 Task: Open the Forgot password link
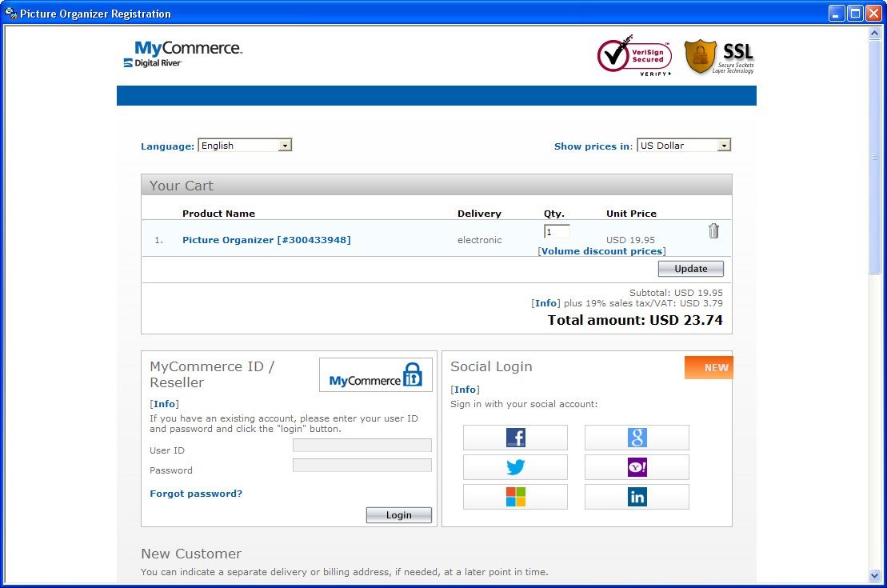196,494
